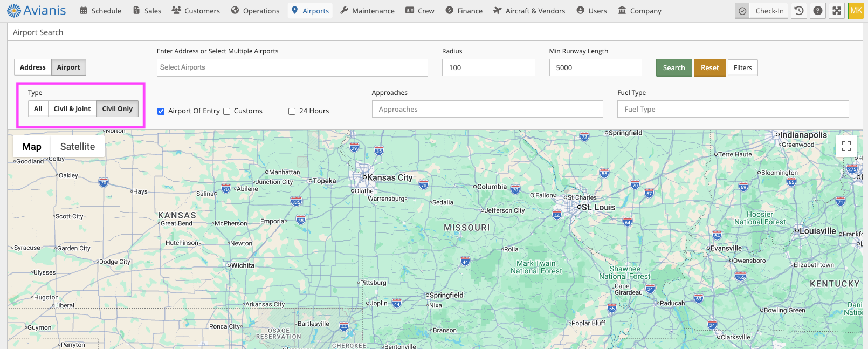Screen dimensions: 868x349
Task: Select the Civil & Joint type
Action: [72, 109]
